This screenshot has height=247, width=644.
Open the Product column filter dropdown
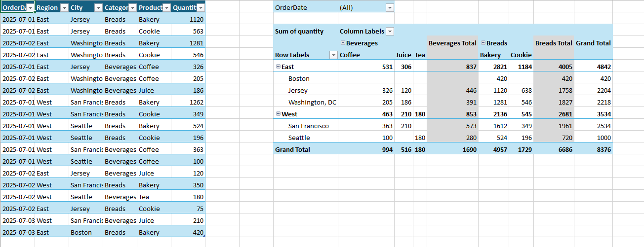166,8
